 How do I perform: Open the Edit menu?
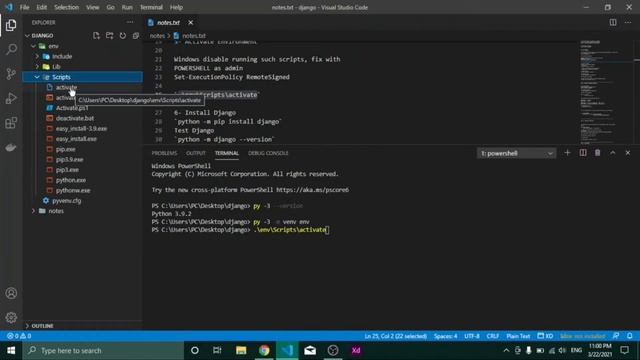(42, 7)
